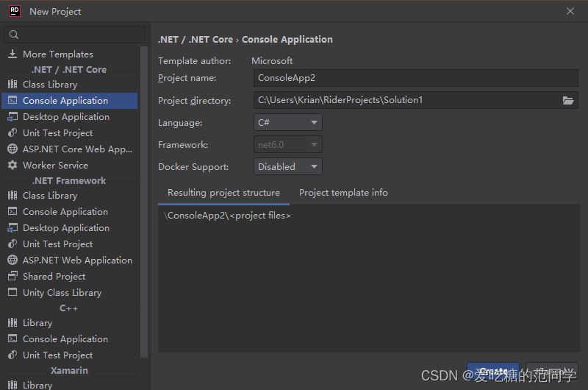Select Worker Service gear icon template
Image resolution: width=588 pixels, height=390 pixels.
[x=12, y=166]
